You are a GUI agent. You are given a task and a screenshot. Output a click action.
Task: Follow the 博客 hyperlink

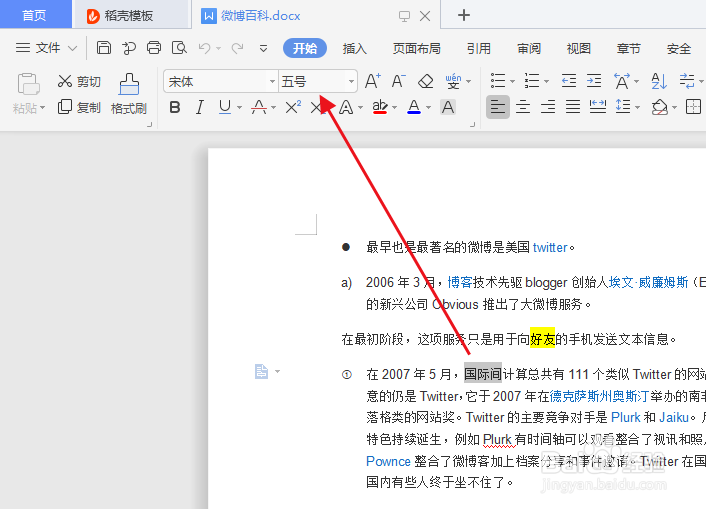[x=460, y=282]
